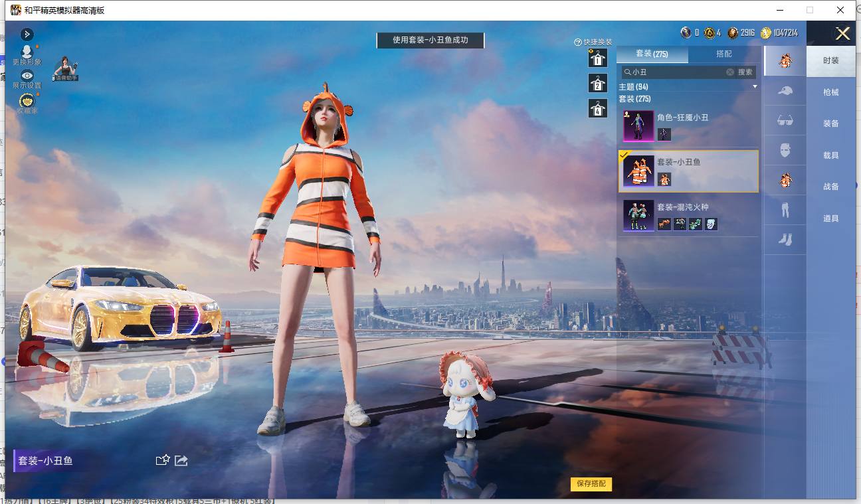Select quick outfit preset hanger 1
Screen dimensions: 861x504
tap(598, 58)
